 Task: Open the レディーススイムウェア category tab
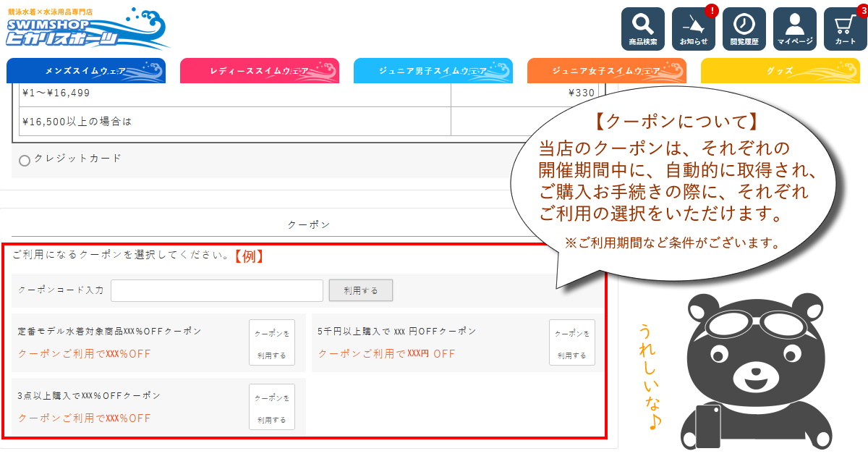pos(259,71)
